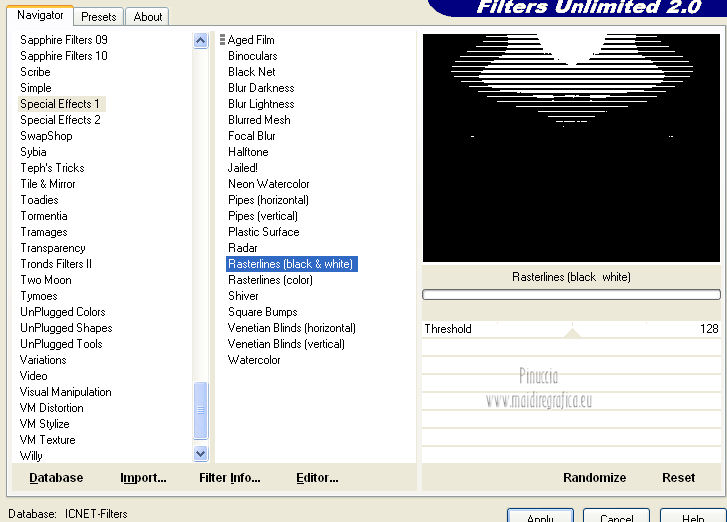Choose the Focal Blur filter
This screenshot has height=522, width=727.
pos(252,136)
